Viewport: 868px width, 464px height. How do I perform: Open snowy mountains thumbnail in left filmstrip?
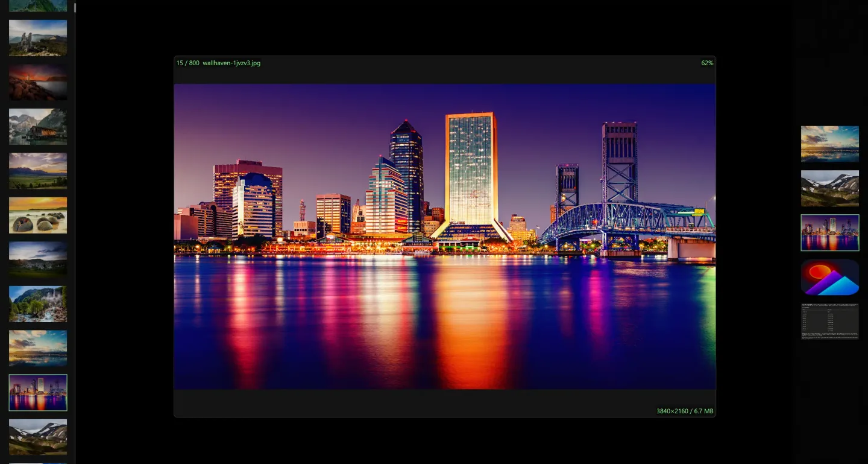pos(38,437)
